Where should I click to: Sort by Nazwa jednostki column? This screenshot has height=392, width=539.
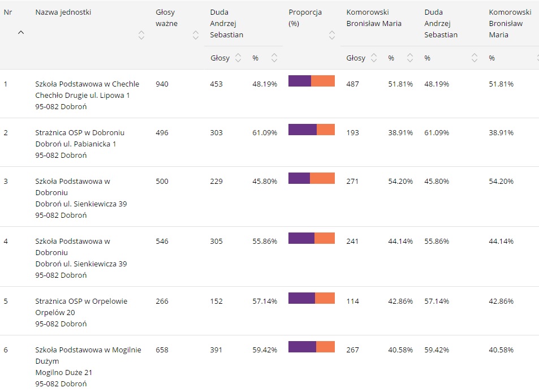[141, 35]
